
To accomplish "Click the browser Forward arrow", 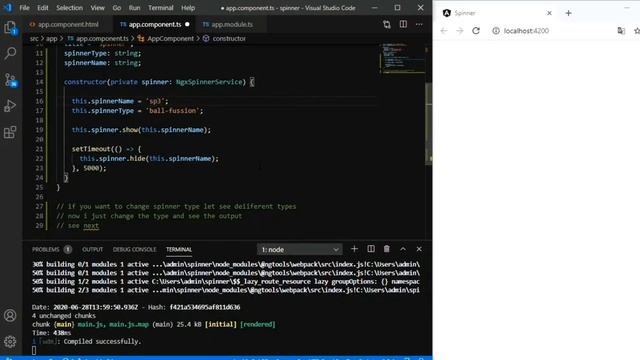I will pos(460,31).
